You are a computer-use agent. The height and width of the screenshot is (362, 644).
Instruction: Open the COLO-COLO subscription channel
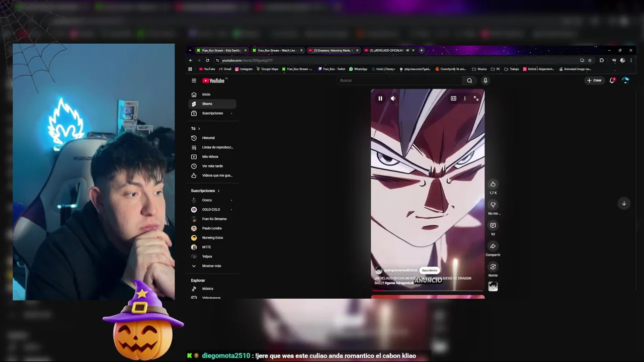[212, 209]
